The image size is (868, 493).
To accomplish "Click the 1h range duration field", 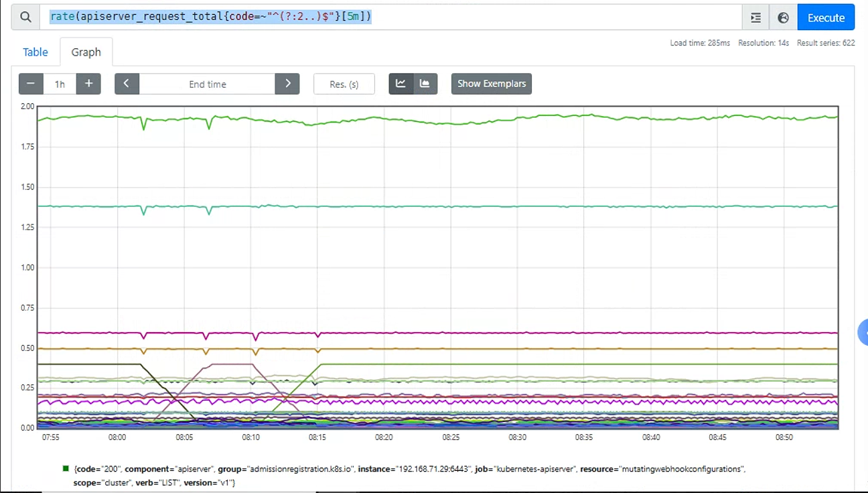I will [x=60, y=84].
